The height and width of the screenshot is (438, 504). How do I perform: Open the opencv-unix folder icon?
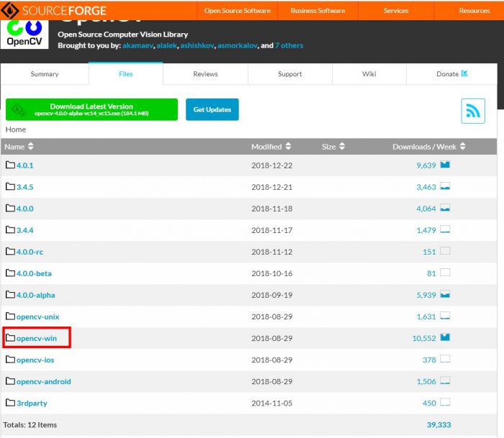10,316
